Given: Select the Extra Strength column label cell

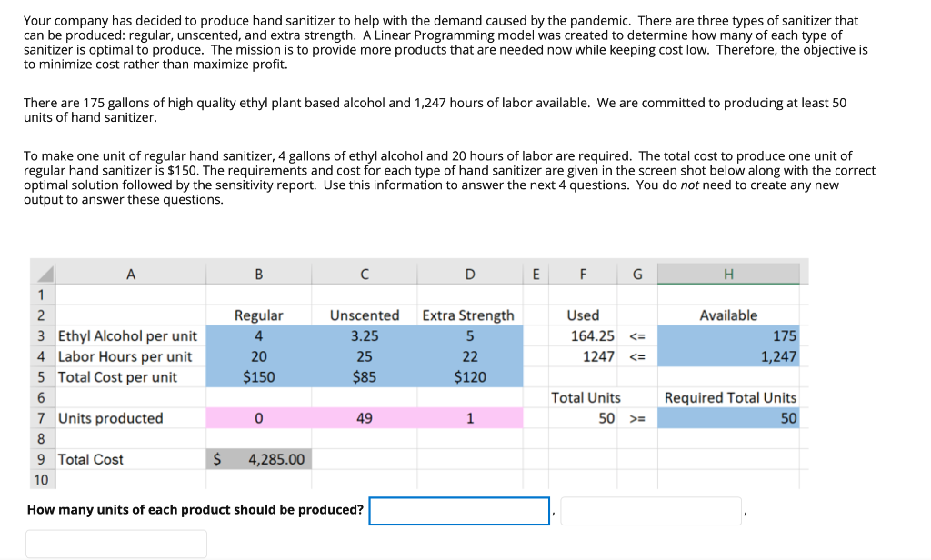Looking at the screenshot, I should tap(469, 315).
